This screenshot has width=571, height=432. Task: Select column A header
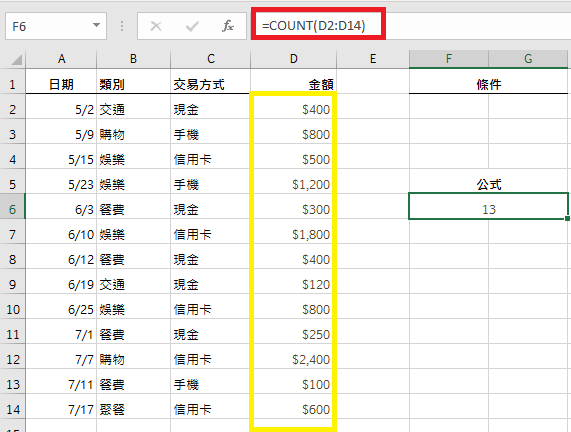[x=61, y=59]
